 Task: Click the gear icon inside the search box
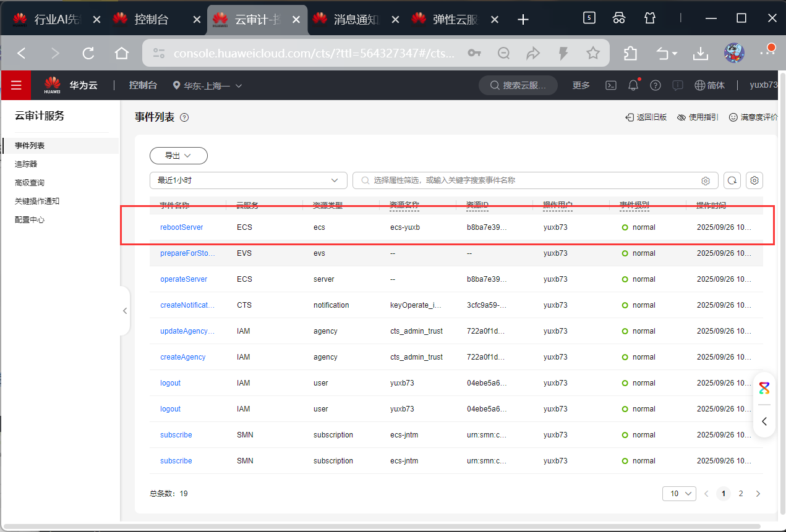tap(706, 180)
